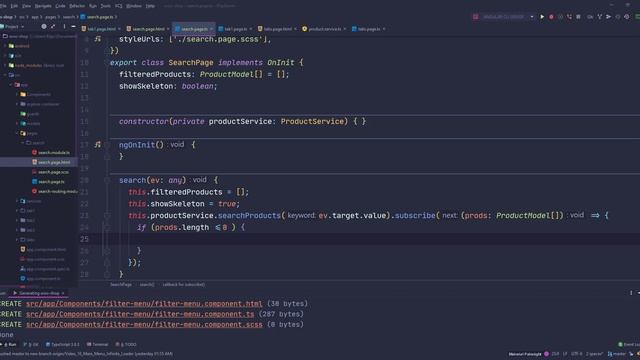Hide the Project panel with the minus icon
This screenshot has width=640, height=360.
click(73, 27)
